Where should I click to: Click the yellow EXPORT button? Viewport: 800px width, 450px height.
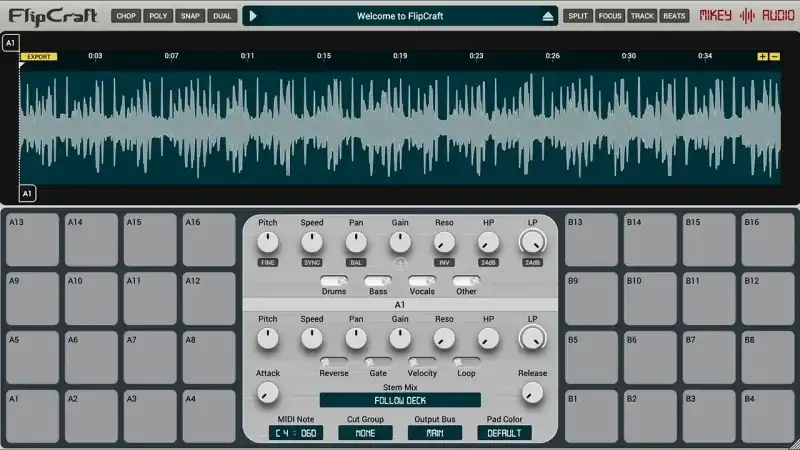click(39, 57)
